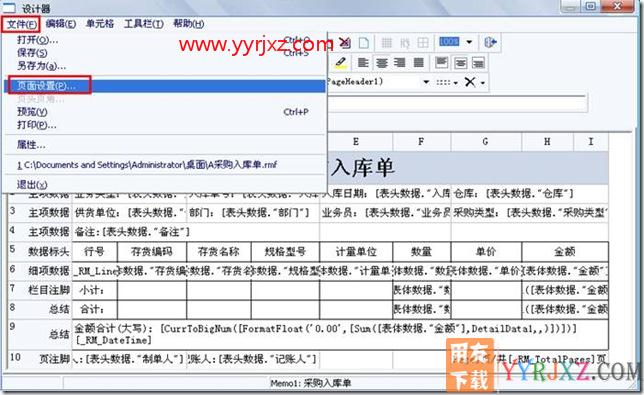Open the 工具栏(T) menu
Image resolution: width=644 pixels, height=395 pixels.
144,24
